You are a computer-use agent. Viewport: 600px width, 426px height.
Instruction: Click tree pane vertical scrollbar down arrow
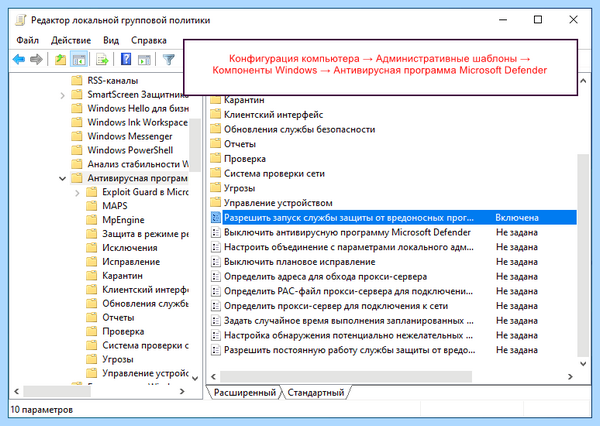click(x=195, y=378)
